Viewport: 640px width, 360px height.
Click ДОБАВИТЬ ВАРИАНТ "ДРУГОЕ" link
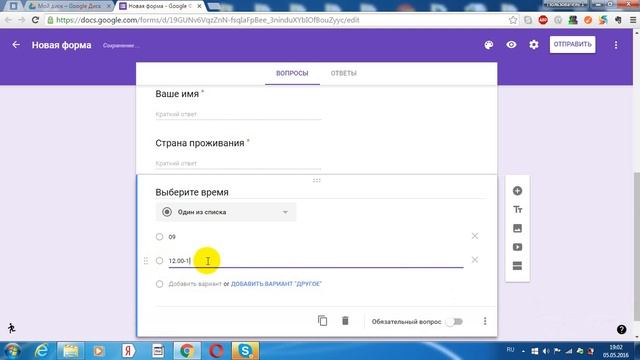[276, 284]
